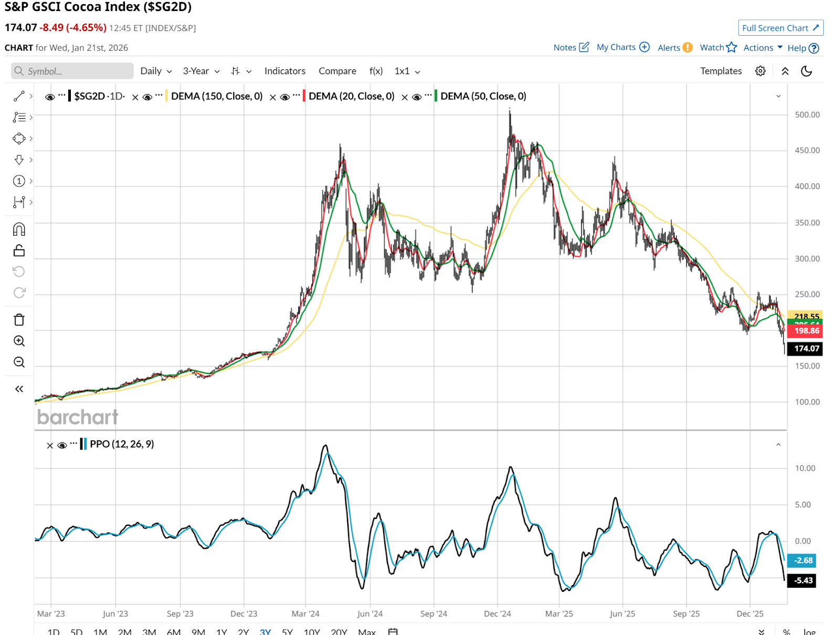This screenshot has width=840, height=635.
Task: Remove the DEMA (50, Close, 0) study
Action: 404,97
